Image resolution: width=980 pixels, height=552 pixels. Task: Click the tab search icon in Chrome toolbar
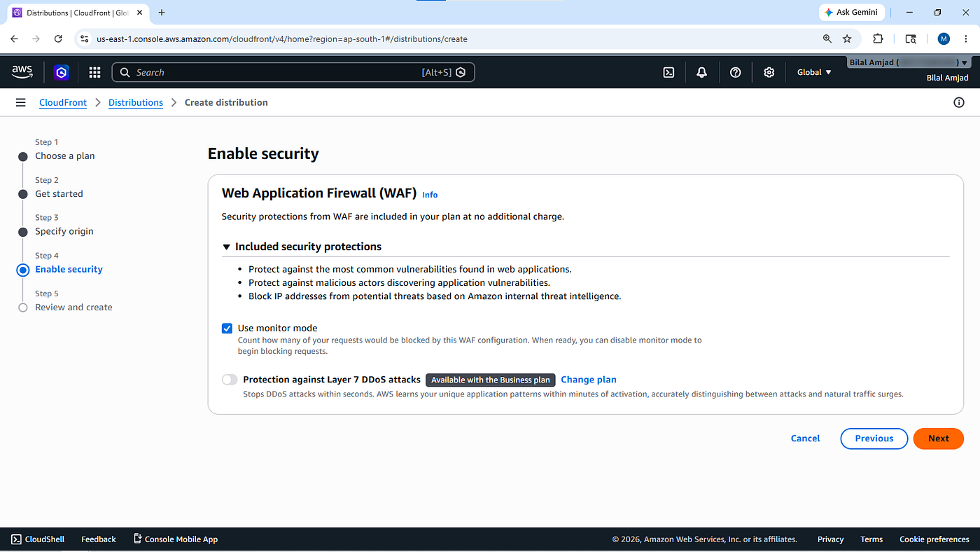tap(910, 39)
